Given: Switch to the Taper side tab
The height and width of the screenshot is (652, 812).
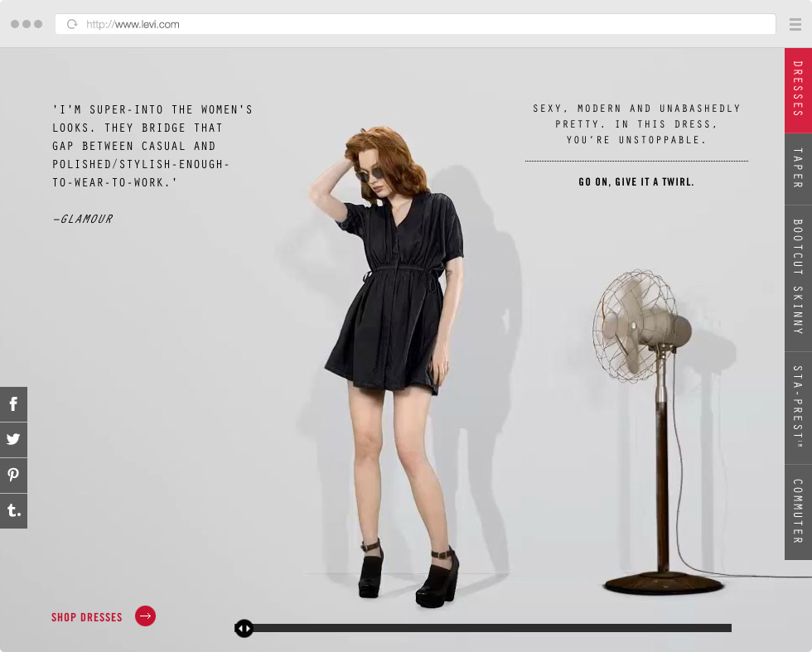Looking at the screenshot, I should pyautogui.click(x=798, y=169).
